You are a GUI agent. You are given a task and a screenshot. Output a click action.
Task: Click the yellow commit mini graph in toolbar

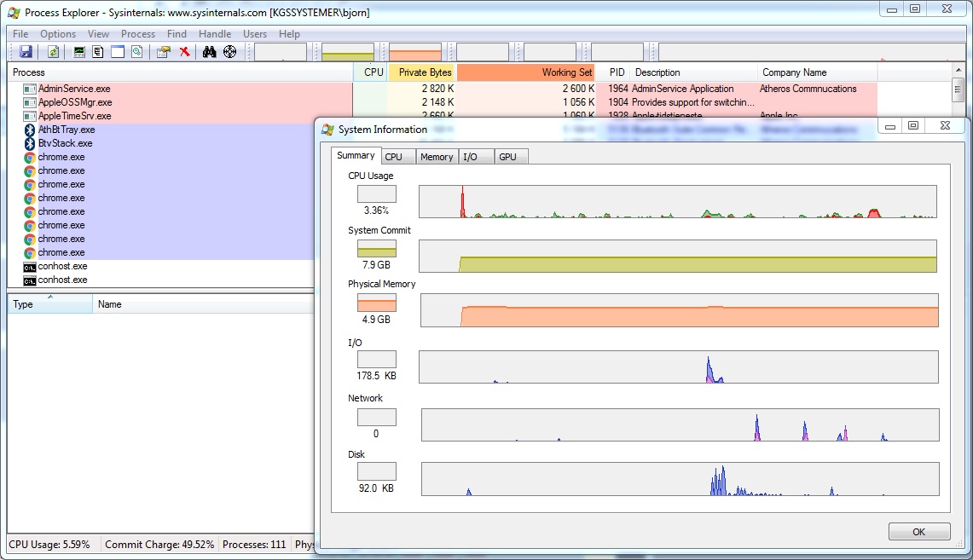(348, 52)
